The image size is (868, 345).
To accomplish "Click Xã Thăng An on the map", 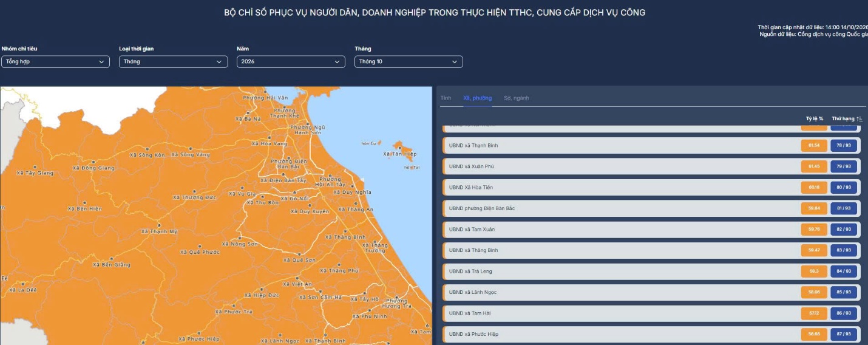I will [x=356, y=210].
